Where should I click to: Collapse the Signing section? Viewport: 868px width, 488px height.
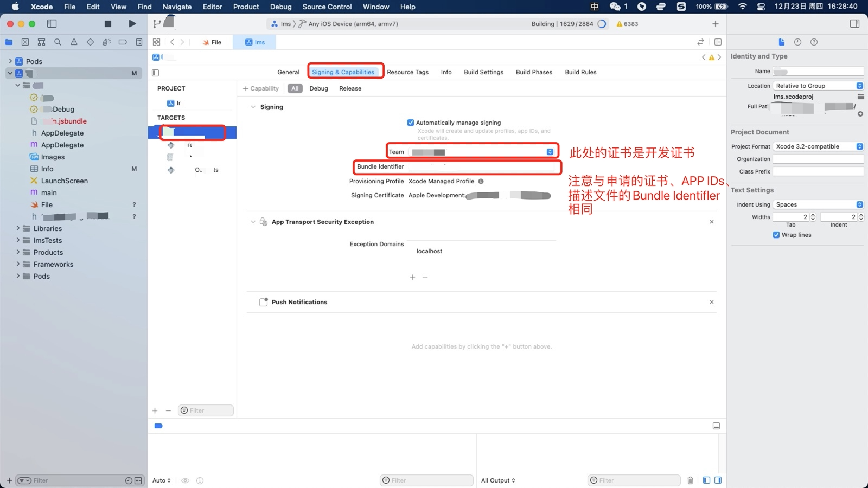[x=253, y=107]
